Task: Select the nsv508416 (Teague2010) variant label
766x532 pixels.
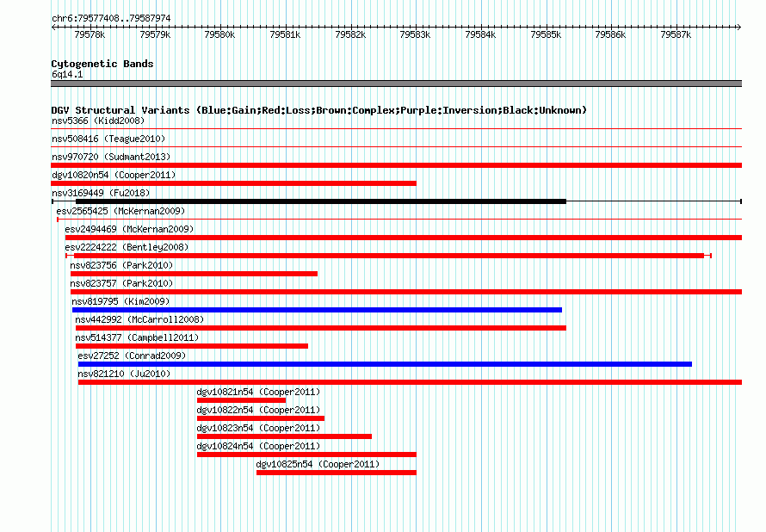Action: click(x=108, y=139)
